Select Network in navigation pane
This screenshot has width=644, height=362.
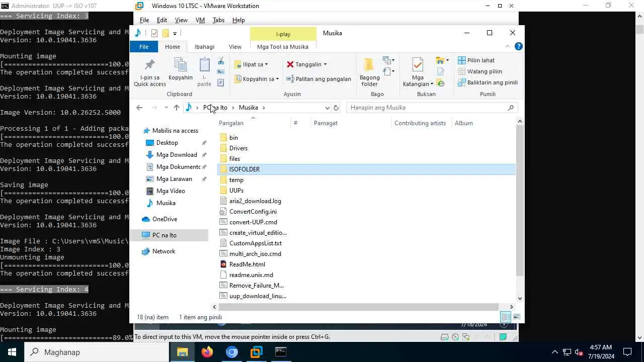point(164,251)
